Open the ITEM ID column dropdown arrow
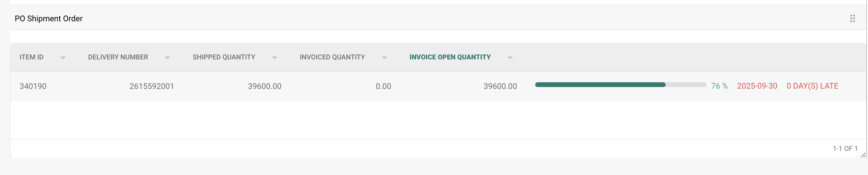The height and width of the screenshot is (175, 868). [63, 58]
